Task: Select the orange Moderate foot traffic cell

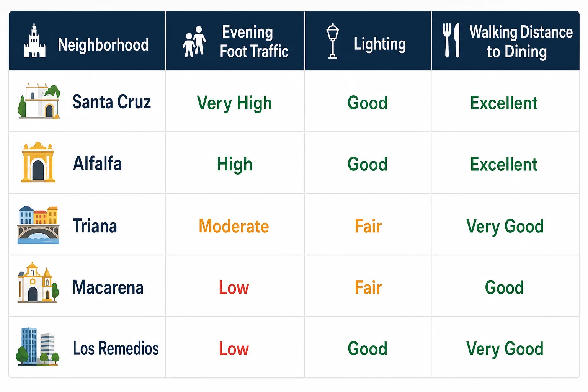Action: (234, 226)
